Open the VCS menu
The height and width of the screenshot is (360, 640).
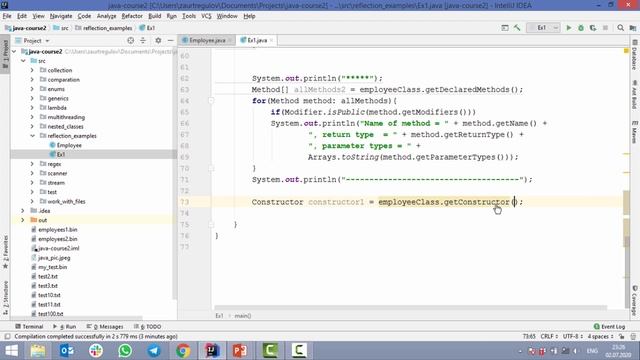click(206, 16)
